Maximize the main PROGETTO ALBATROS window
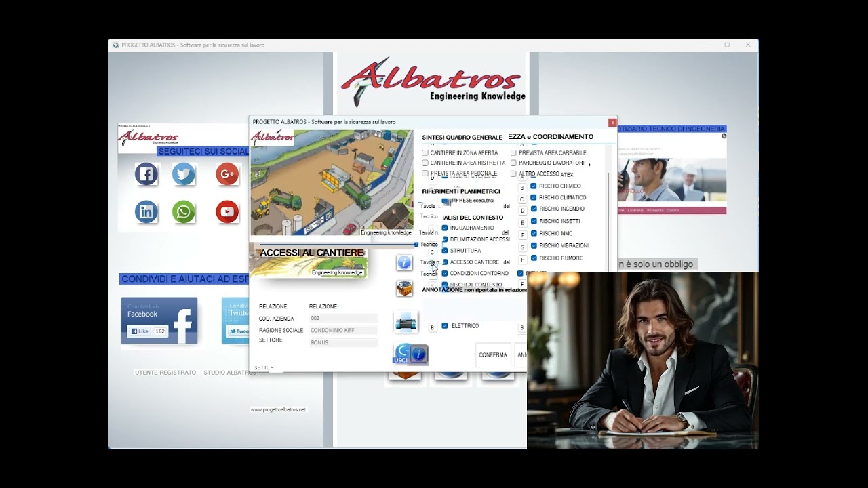Screen dimensions: 868x488 click(x=727, y=45)
